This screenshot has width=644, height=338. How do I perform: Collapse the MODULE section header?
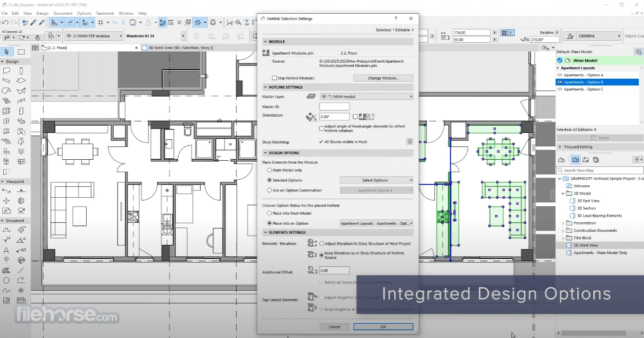338,42
